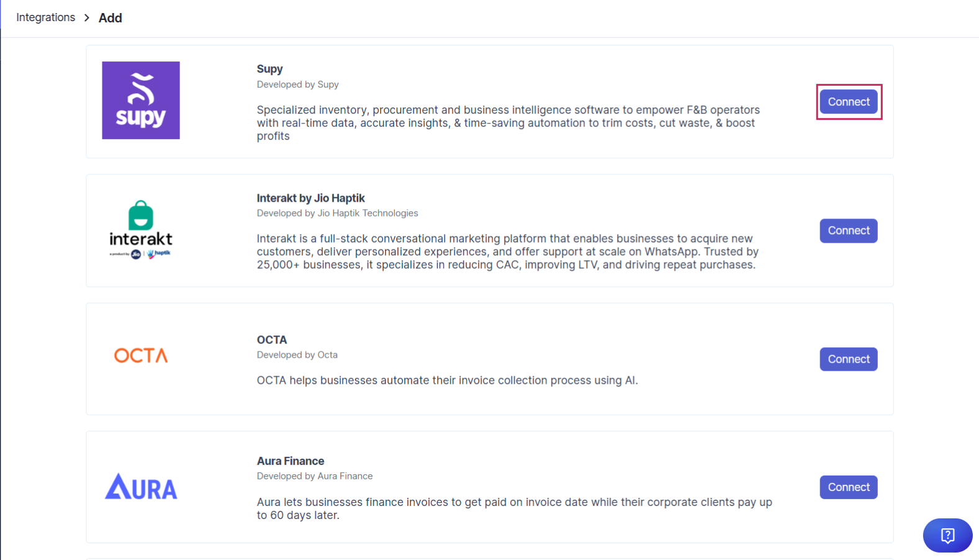
Task: Connect the OCTA integration
Action: point(849,359)
